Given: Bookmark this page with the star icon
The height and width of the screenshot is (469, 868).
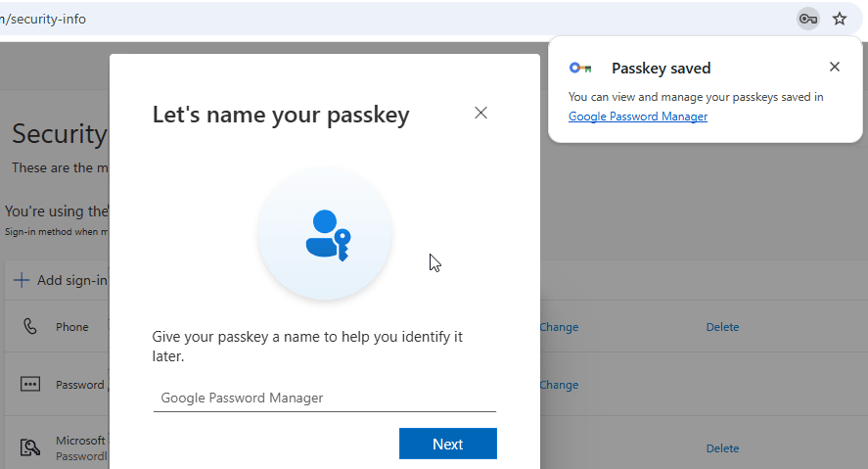Looking at the screenshot, I should pos(840,20).
